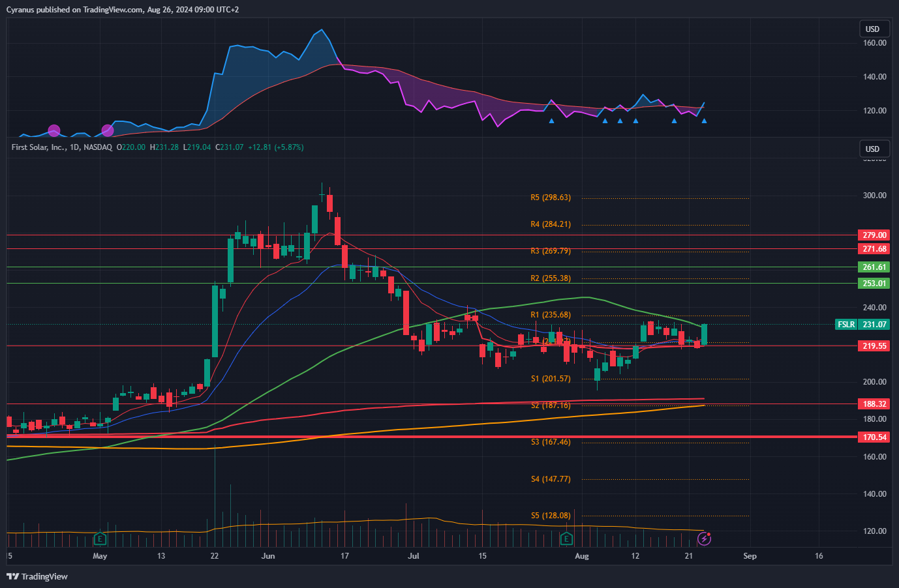
Task: Open USD currency selector above 300.00 scale
Action: pyautogui.click(x=873, y=149)
